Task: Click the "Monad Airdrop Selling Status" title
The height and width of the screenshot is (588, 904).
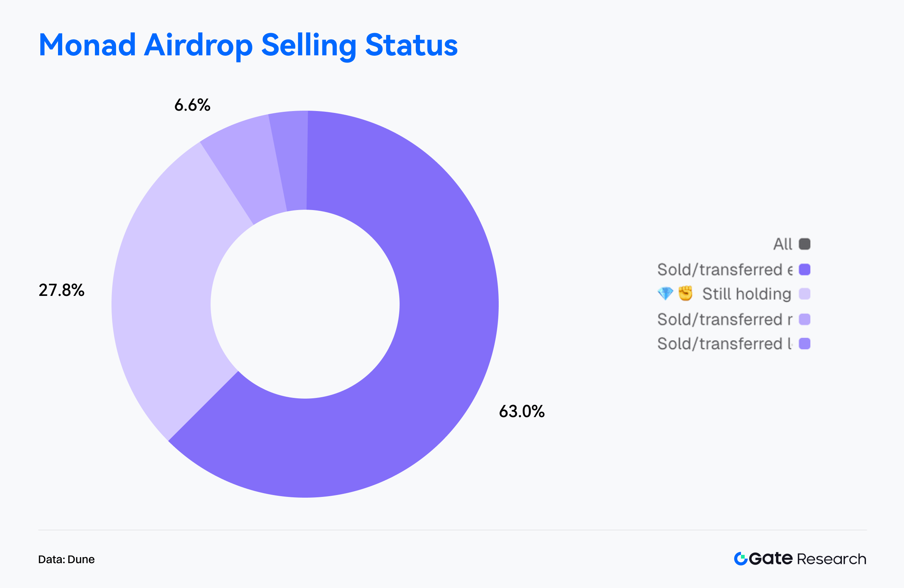Action: click(x=248, y=45)
